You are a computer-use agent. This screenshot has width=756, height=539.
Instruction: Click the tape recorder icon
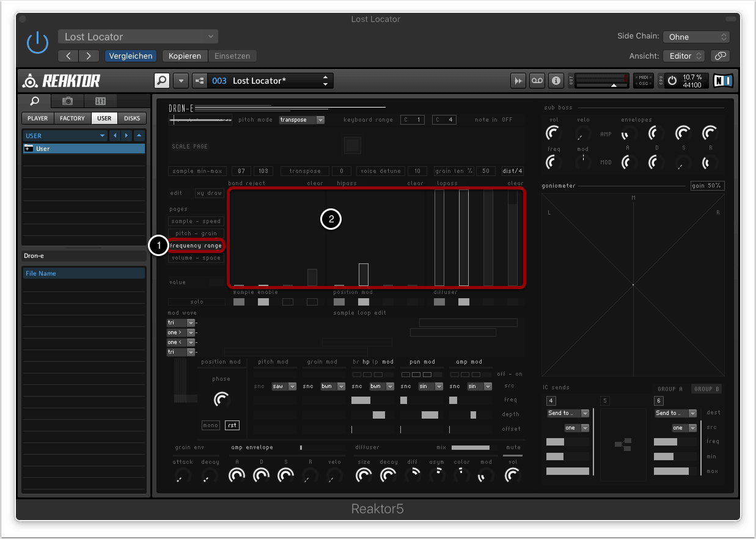click(537, 81)
